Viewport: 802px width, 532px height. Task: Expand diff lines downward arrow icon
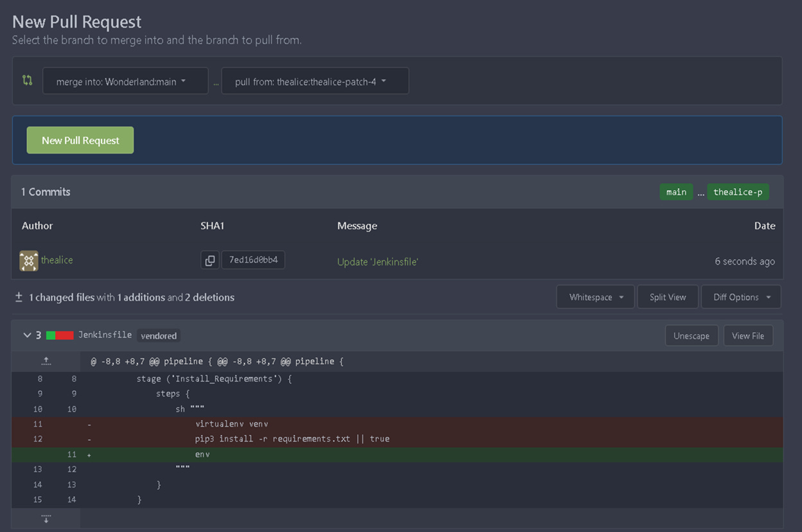click(46, 519)
